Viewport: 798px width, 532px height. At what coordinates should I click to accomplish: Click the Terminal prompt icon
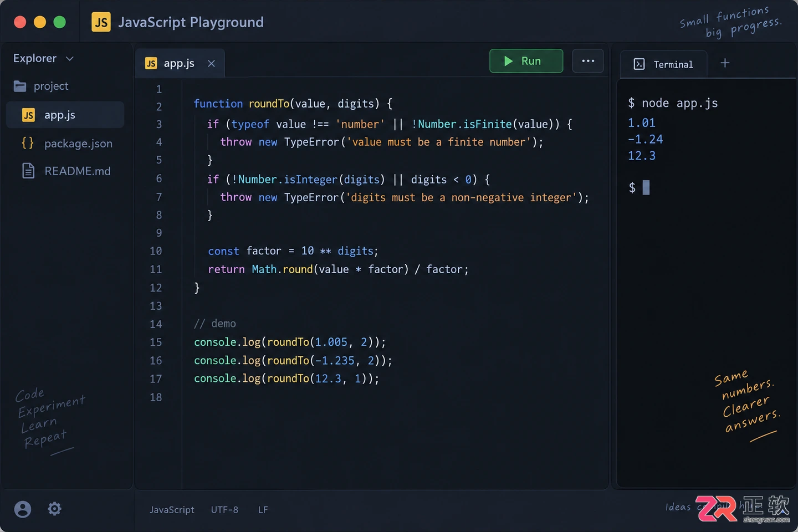tap(639, 64)
